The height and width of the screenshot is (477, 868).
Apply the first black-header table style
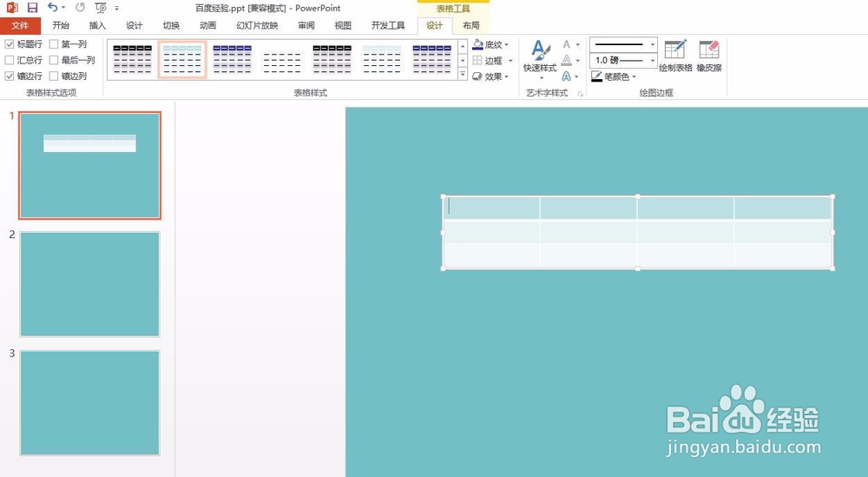(132, 59)
